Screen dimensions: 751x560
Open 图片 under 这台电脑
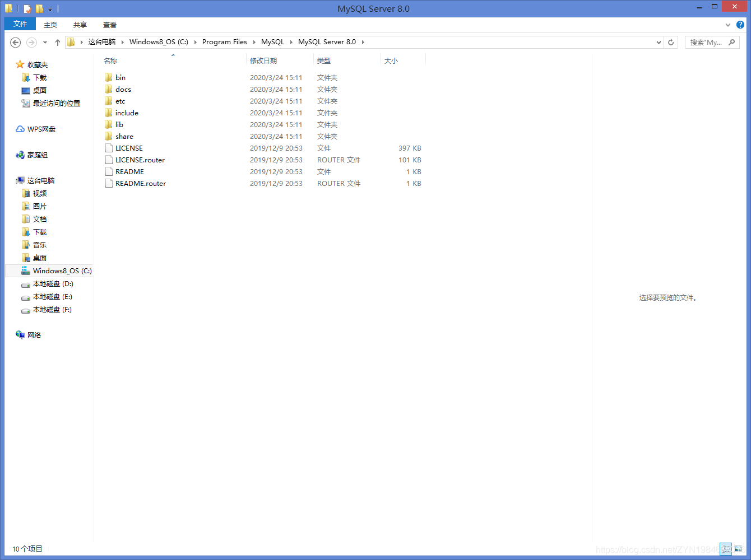pyautogui.click(x=34, y=206)
